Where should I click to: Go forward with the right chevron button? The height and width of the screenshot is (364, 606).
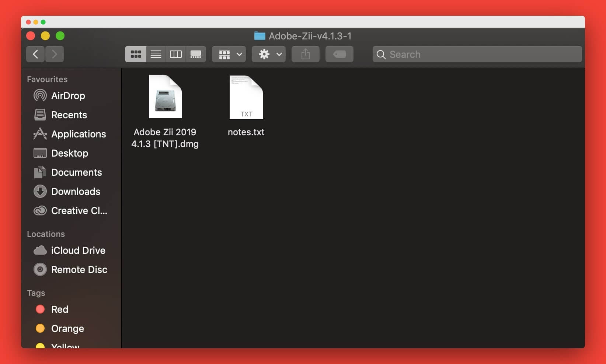55,54
